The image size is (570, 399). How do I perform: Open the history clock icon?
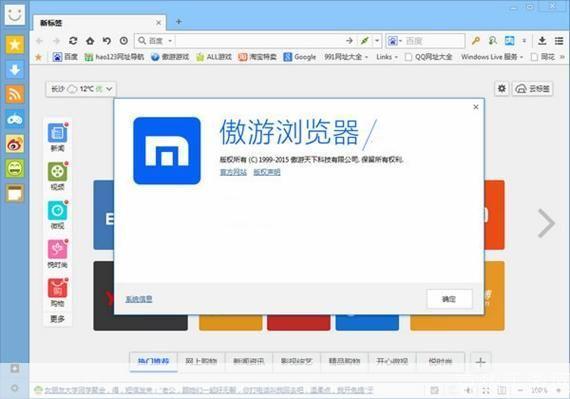[x=124, y=41]
